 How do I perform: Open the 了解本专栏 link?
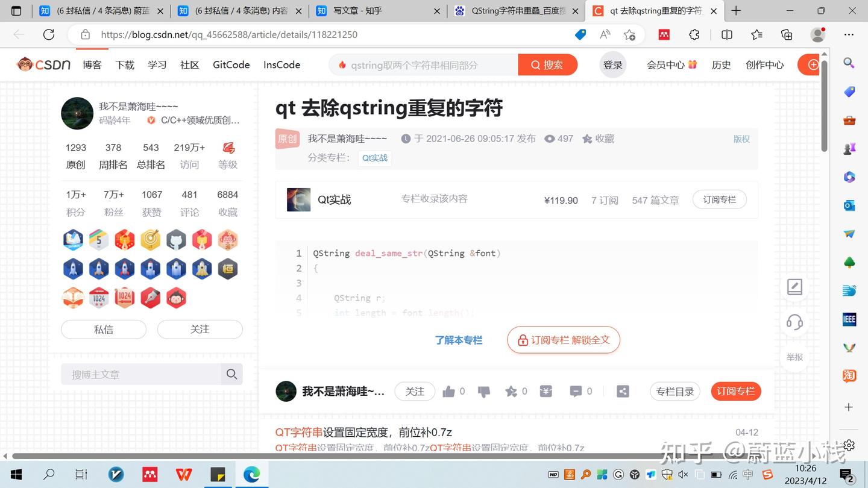point(459,339)
